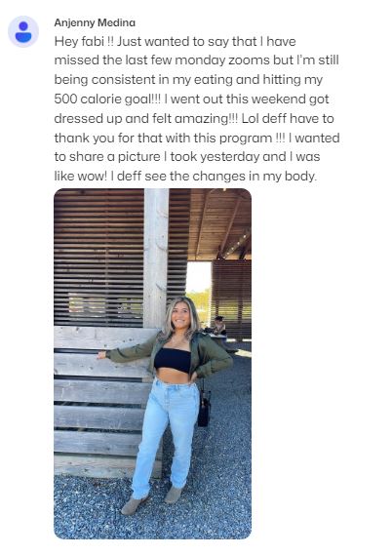Select the message line starting "Hey fabi"
The image size is (392, 556).
(x=176, y=42)
